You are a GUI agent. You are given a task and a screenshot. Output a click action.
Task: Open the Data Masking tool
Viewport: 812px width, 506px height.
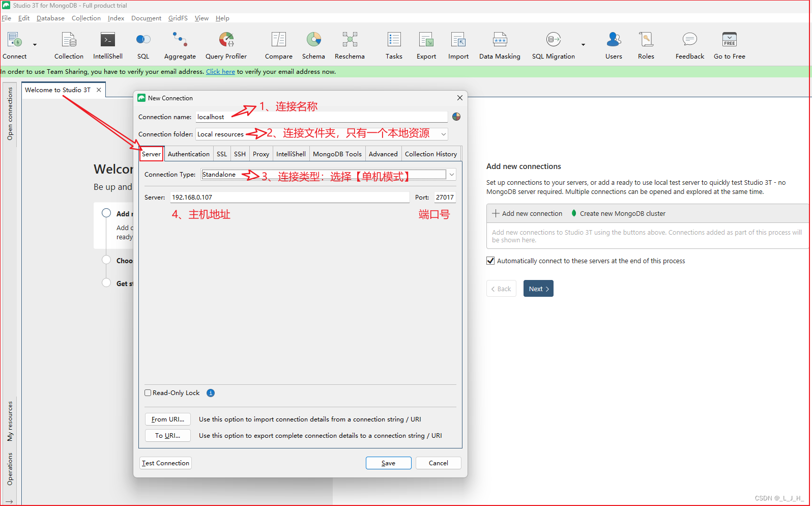(499, 46)
